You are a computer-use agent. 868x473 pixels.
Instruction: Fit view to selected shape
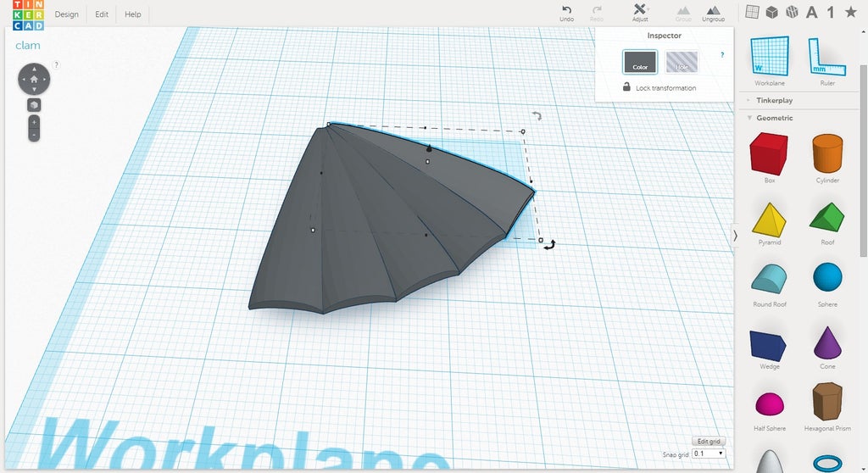pos(34,104)
